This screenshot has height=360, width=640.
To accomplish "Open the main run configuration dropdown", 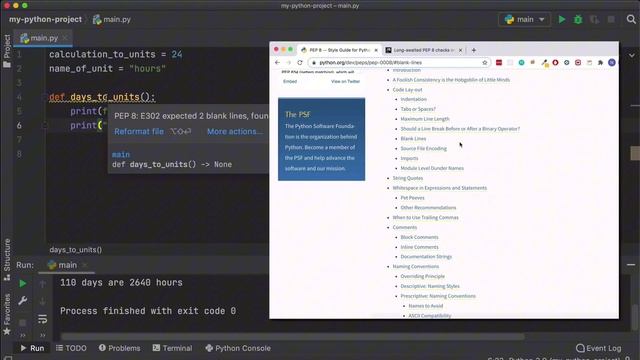I will point(524,19).
